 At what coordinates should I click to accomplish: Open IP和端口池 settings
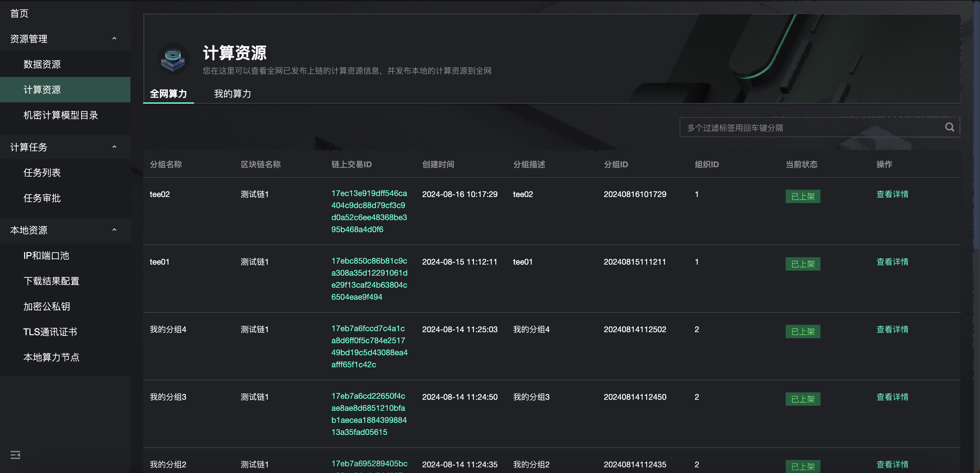[46, 256]
